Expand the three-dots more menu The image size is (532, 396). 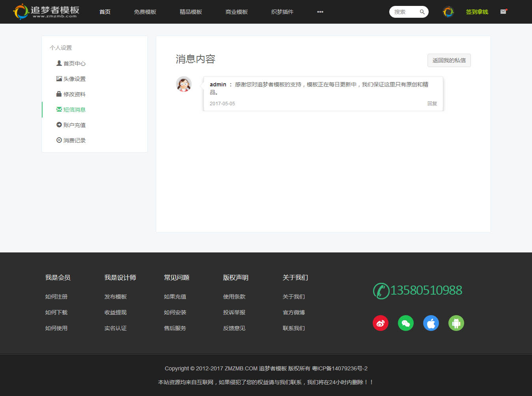(320, 12)
